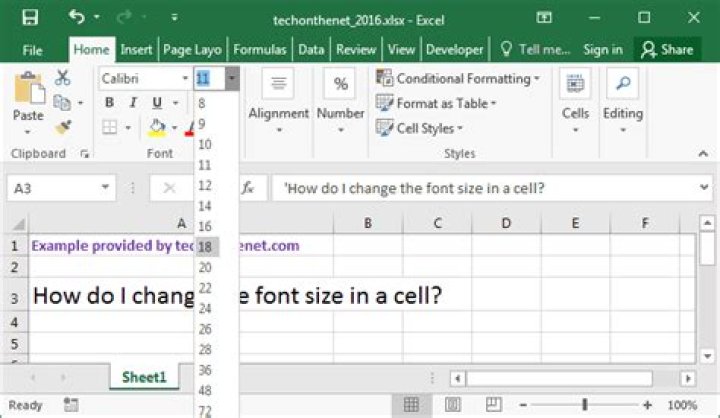The width and height of the screenshot is (720, 418).
Task: Toggle Bold formatting
Action: pos(109,102)
